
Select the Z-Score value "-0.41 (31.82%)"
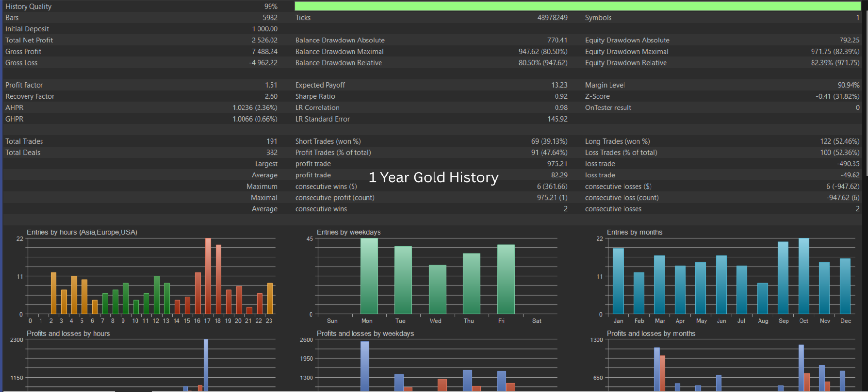pos(838,96)
